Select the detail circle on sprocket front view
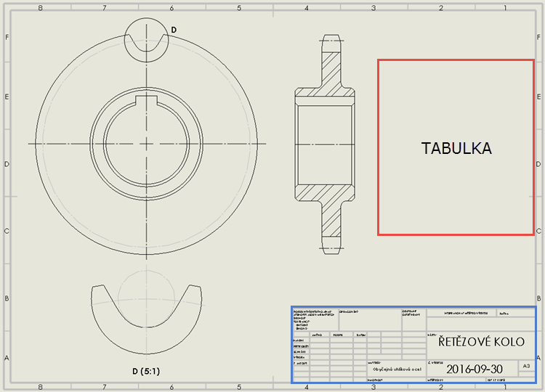545x392 pixels. [x=146, y=40]
